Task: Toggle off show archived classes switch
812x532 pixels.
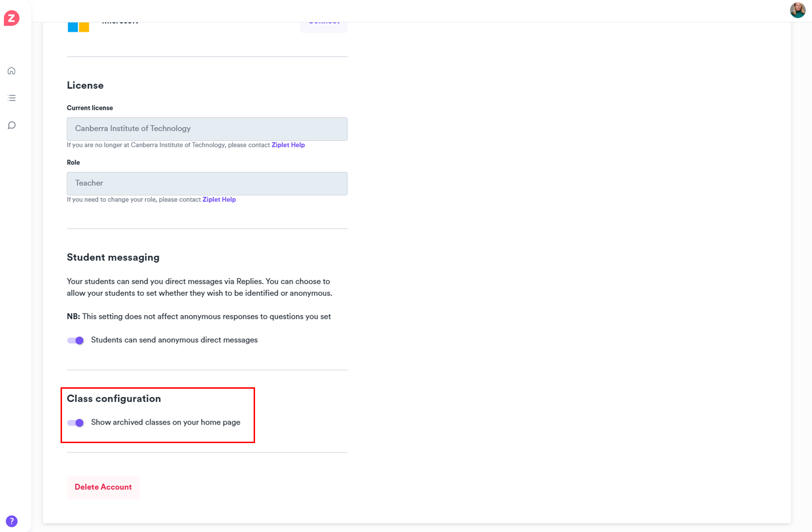Action: point(76,423)
